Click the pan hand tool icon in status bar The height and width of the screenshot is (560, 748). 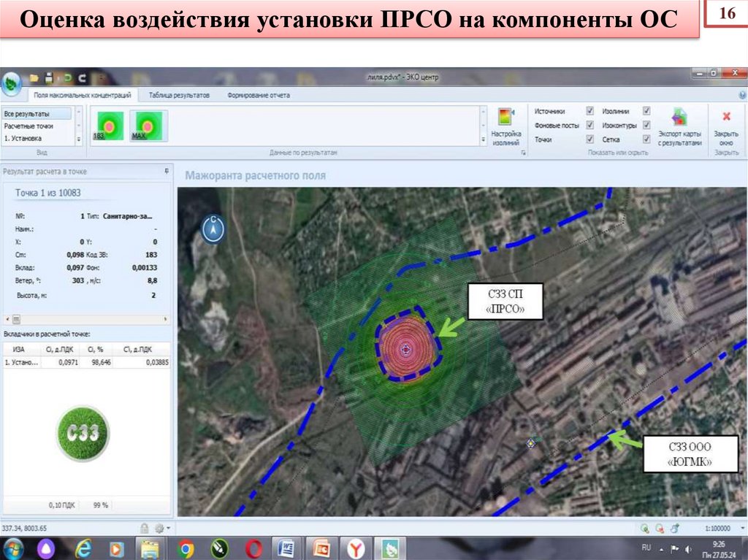coord(675,528)
